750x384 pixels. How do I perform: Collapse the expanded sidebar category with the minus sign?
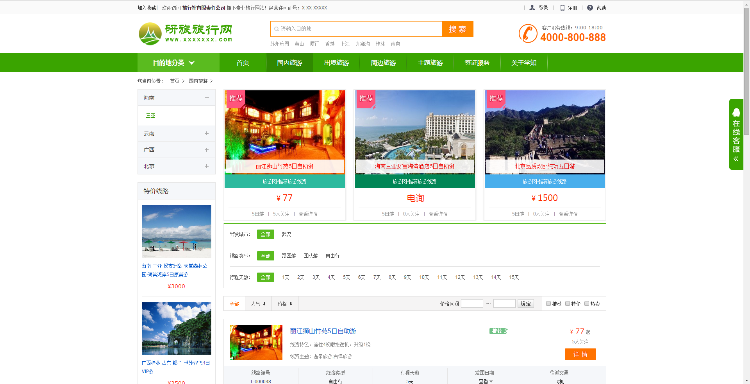[207, 98]
